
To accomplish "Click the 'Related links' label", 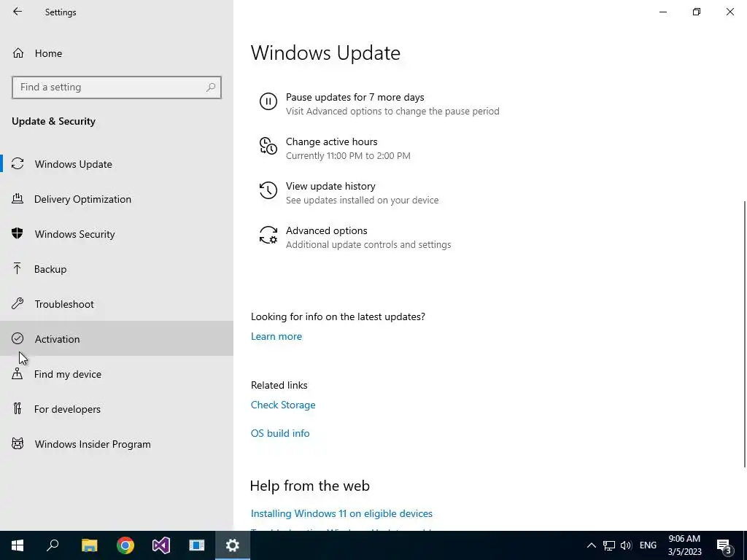I will tap(279, 385).
